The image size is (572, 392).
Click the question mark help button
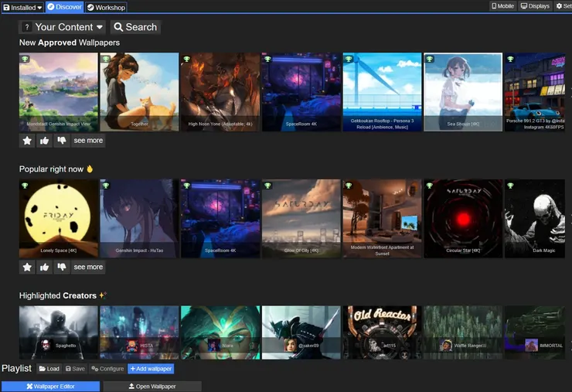(x=28, y=27)
